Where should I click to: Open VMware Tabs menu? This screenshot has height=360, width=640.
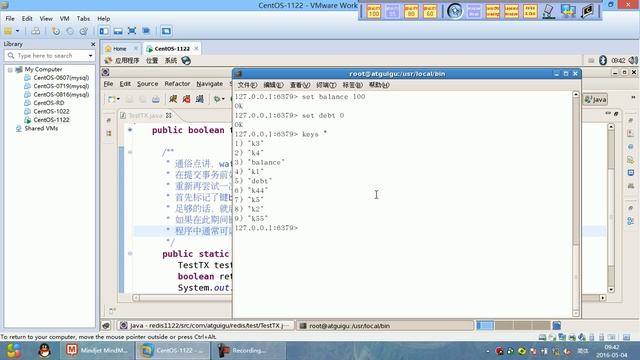click(x=83, y=18)
